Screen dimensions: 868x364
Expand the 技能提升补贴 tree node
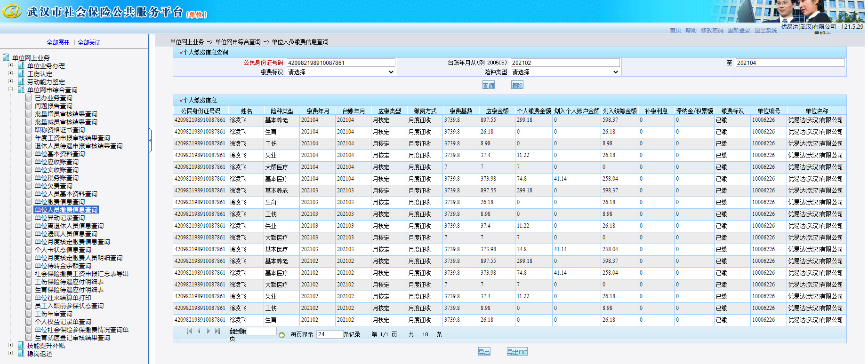pyautogui.click(x=10, y=345)
